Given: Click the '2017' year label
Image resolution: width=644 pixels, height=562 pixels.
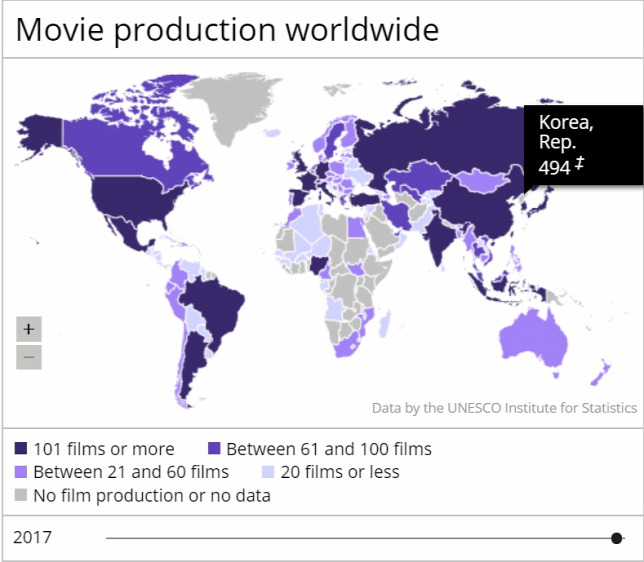Looking at the screenshot, I should [32, 537].
